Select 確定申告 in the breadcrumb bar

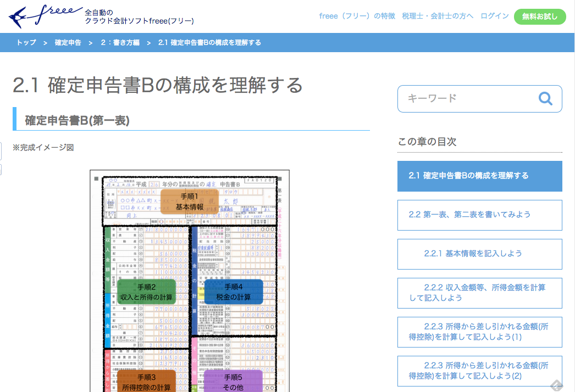tap(68, 43)
